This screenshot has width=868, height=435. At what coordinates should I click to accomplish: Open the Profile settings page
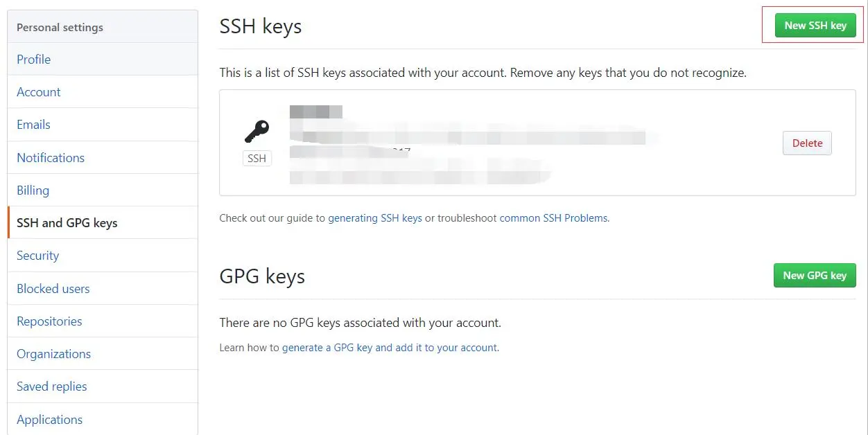pos(103,60)
